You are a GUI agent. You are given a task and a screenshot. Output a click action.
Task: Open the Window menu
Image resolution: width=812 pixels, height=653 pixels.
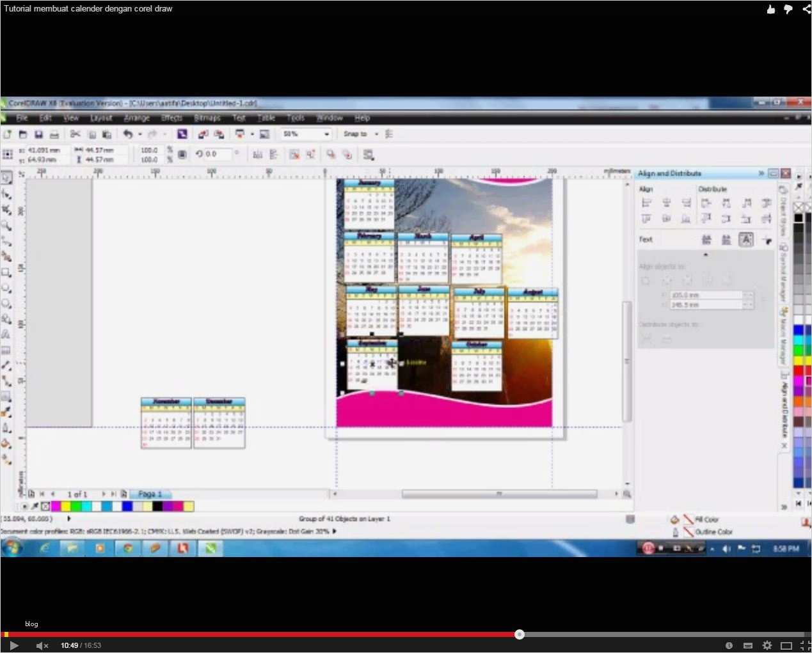(x=330, y=118)
